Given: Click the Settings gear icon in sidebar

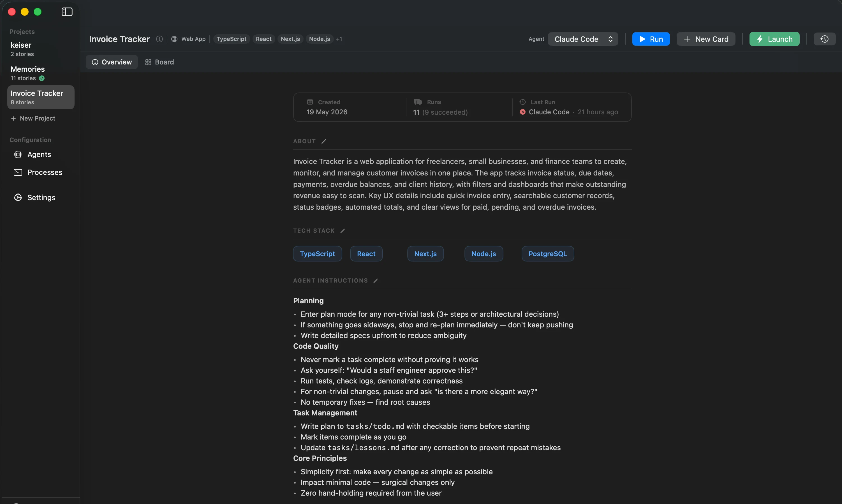Looking at the screenshot, I should [18, 198].
